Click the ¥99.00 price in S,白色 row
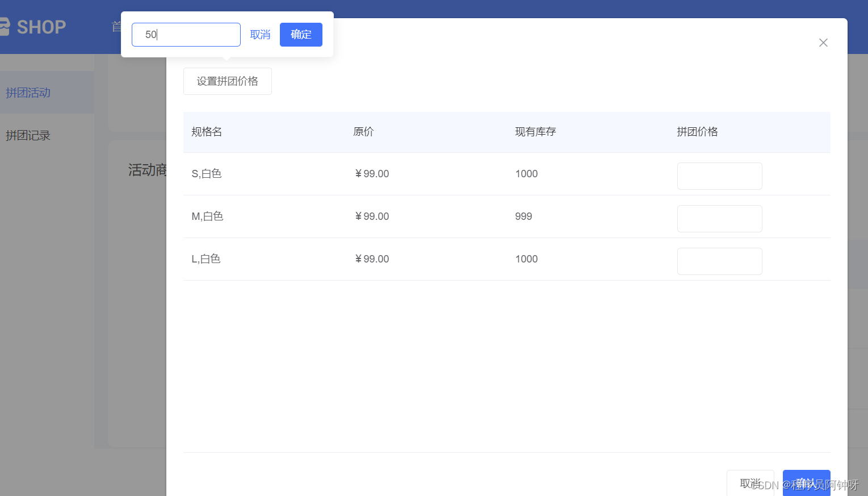 pyautogui.click(x=372, y=174)
